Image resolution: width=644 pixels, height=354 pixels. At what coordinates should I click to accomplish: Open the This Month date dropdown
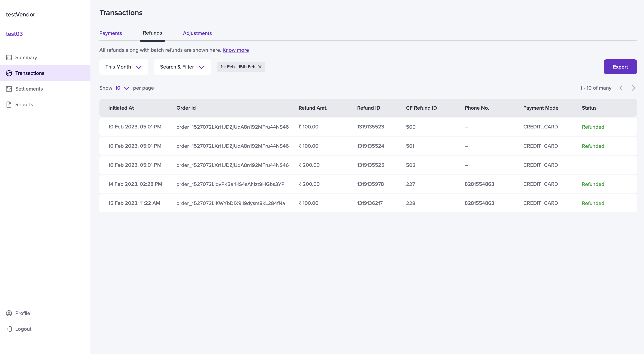tap(124, 67)
